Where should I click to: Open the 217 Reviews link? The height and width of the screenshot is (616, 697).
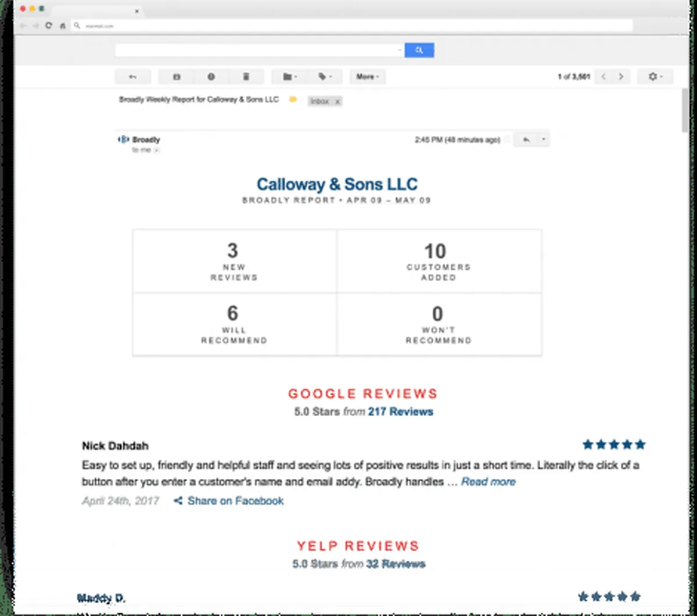[x=401, y=411]
